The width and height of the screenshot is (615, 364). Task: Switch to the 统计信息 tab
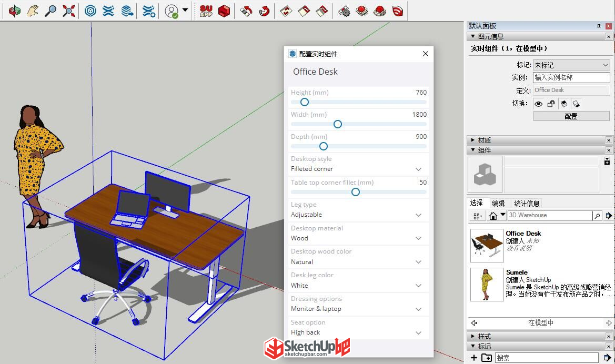coord(527,203)
